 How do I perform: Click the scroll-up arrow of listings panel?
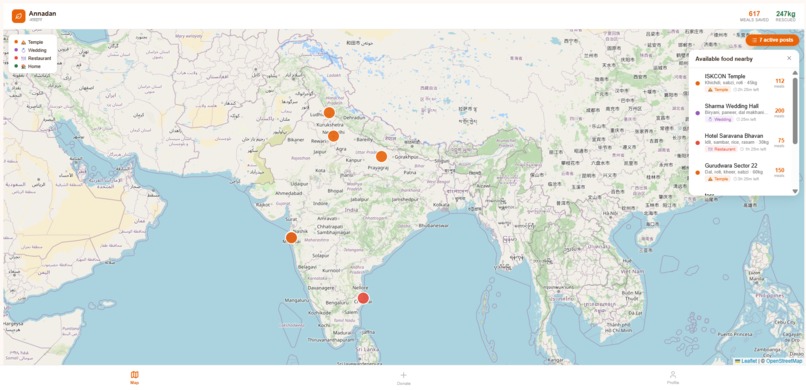pos(795,73)
